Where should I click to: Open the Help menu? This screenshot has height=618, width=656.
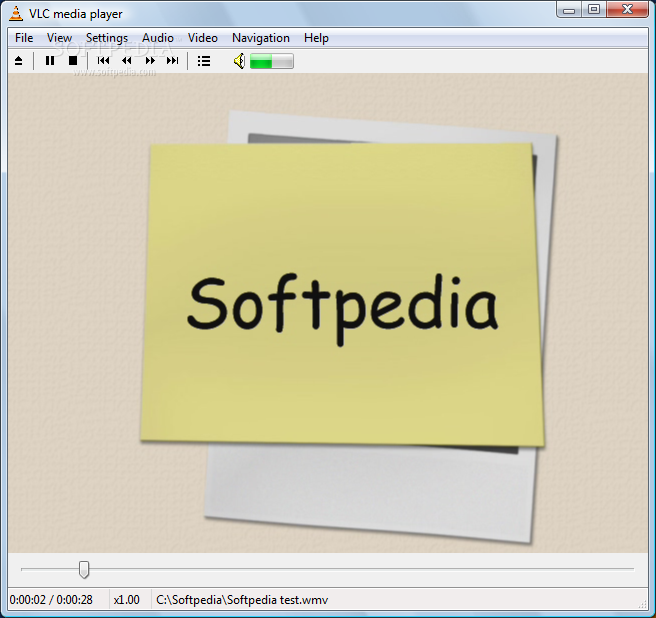click(316, 38)
